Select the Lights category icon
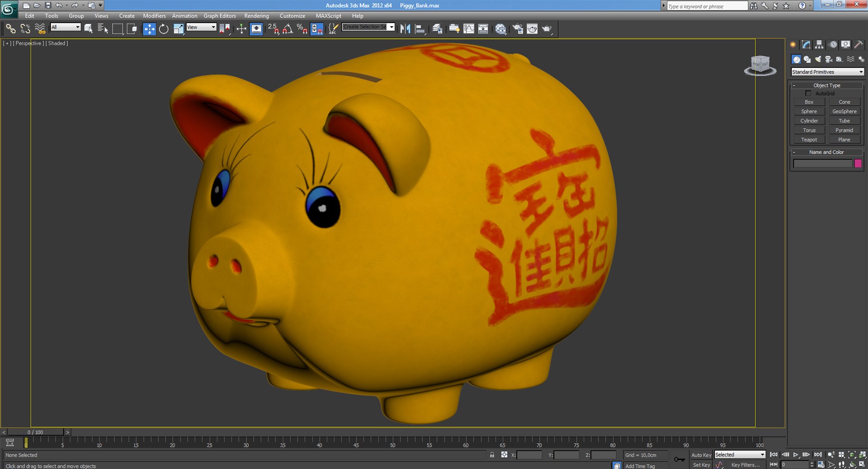 (x=818, y=59)
